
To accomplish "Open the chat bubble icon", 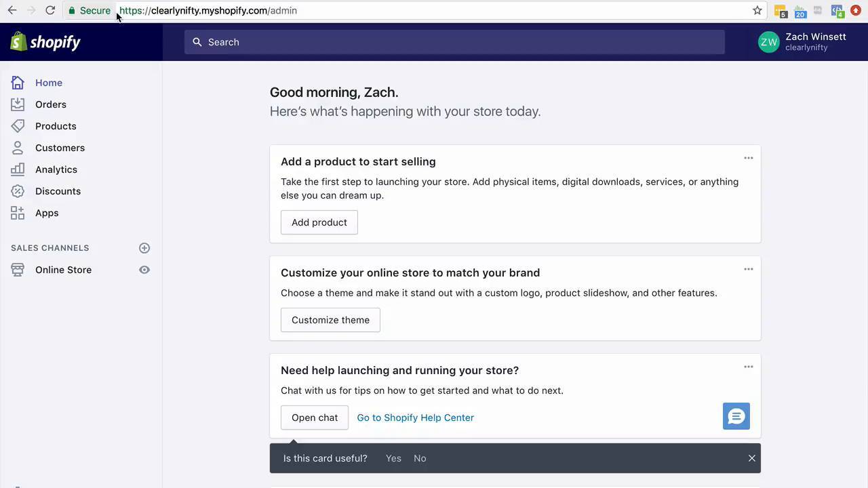I will pos(736,416).
